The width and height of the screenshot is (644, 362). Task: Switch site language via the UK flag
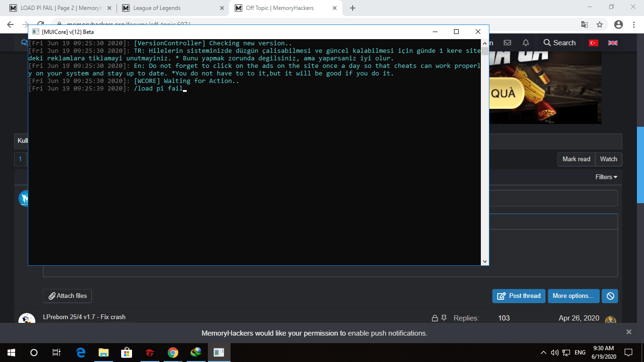tap(613, 43)
